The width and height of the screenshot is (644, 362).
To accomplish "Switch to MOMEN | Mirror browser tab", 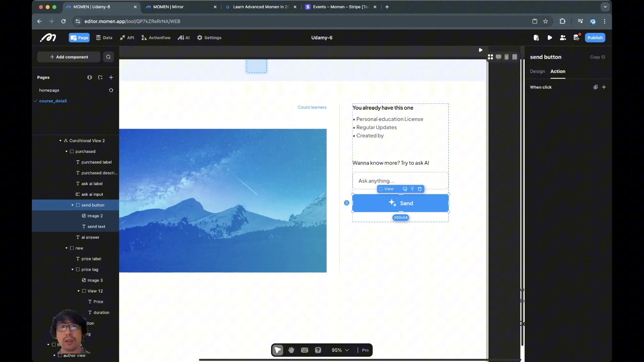I will (181, 7).
